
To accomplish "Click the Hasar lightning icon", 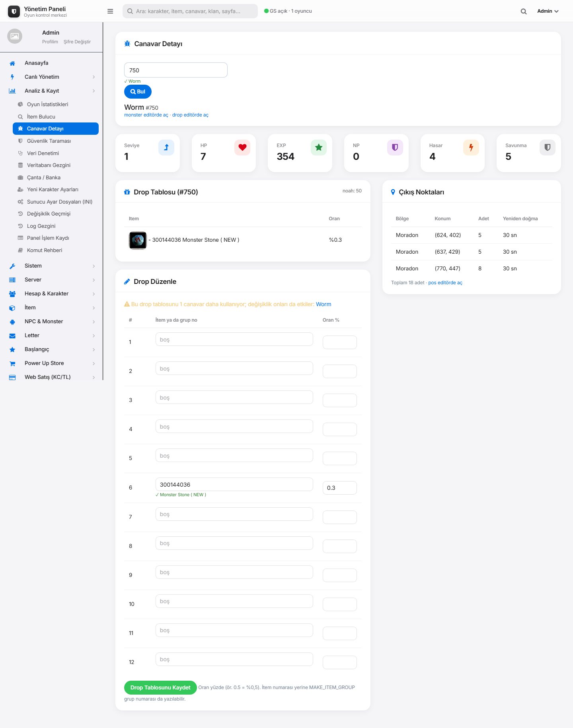I will (x=471, y=148).
